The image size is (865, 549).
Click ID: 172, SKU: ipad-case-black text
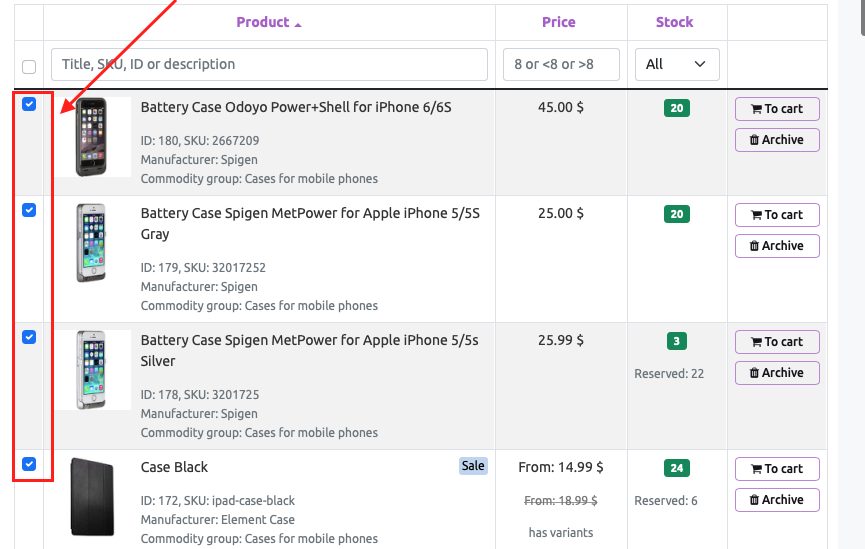217,500
